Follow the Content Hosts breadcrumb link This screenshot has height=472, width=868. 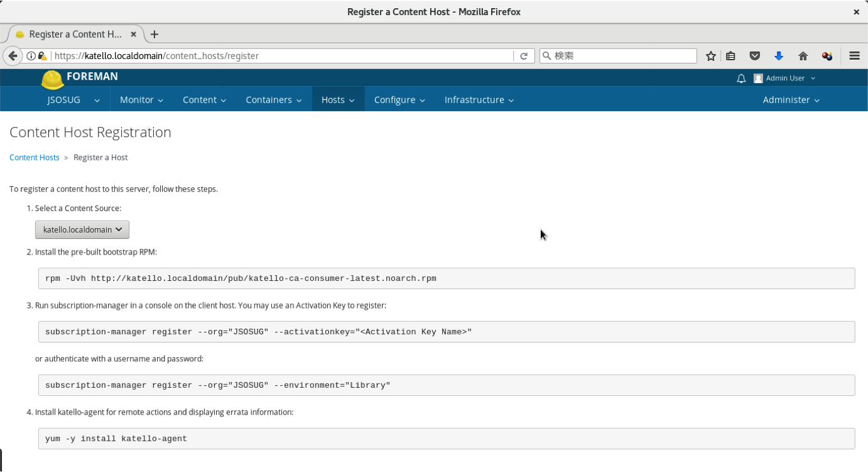(x=35, y=157)
